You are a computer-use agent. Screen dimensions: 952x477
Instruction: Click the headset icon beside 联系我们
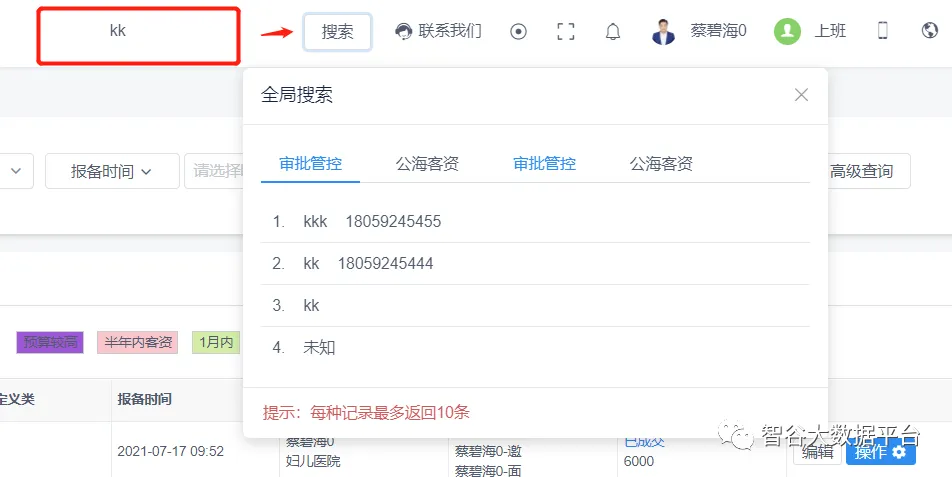[x=404, y=31]
